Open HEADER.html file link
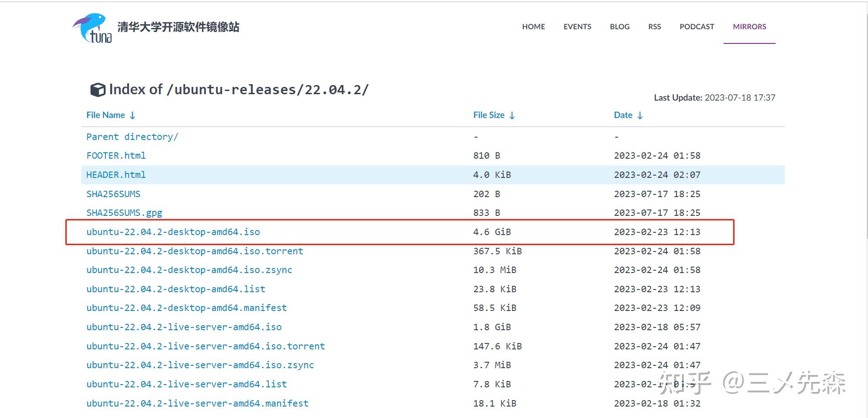The width and height of the screenshot is (868, 418). click(x=116, y=175)
